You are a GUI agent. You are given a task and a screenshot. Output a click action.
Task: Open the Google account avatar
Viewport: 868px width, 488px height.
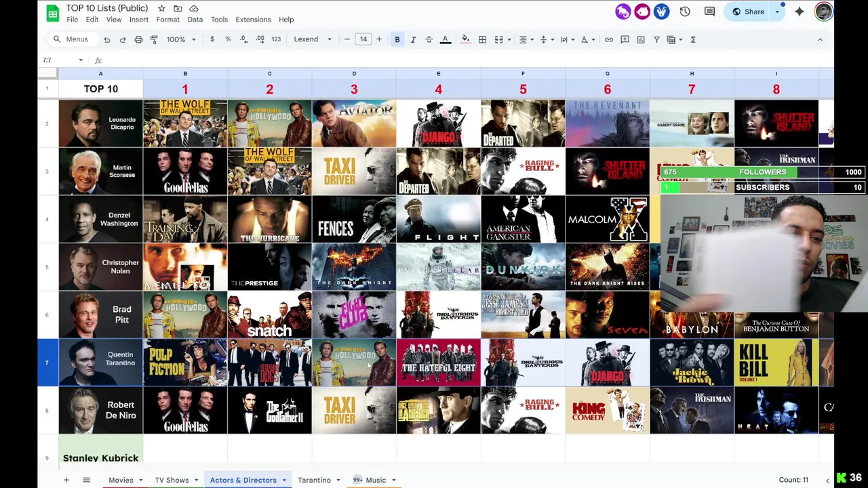tap(823, 12)
